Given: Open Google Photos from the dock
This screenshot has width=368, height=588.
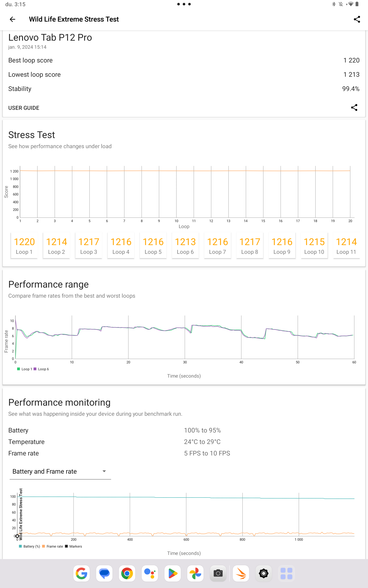Looking at the screenshot, I should (195, 574).
